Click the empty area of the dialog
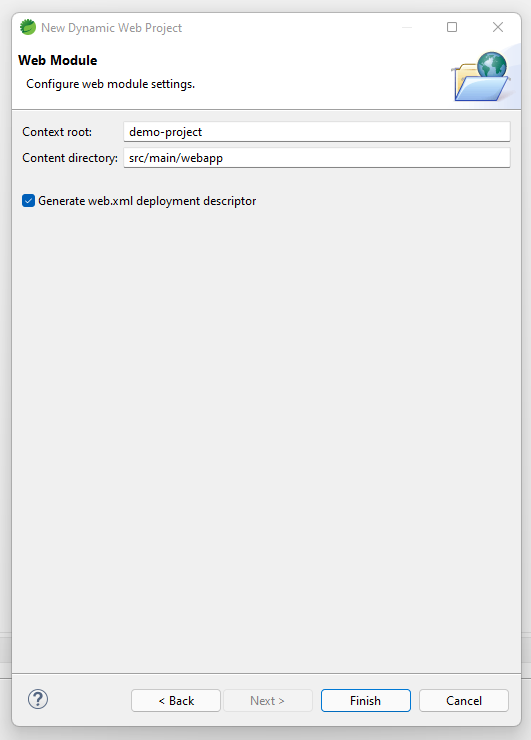This screenshot has width=531, height=740. point(266,425)
